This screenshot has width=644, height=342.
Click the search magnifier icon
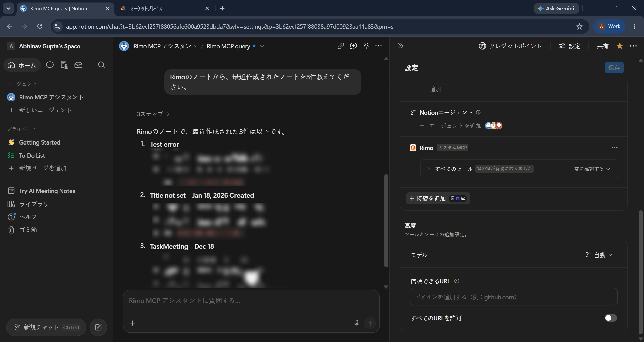pos(102,65)
